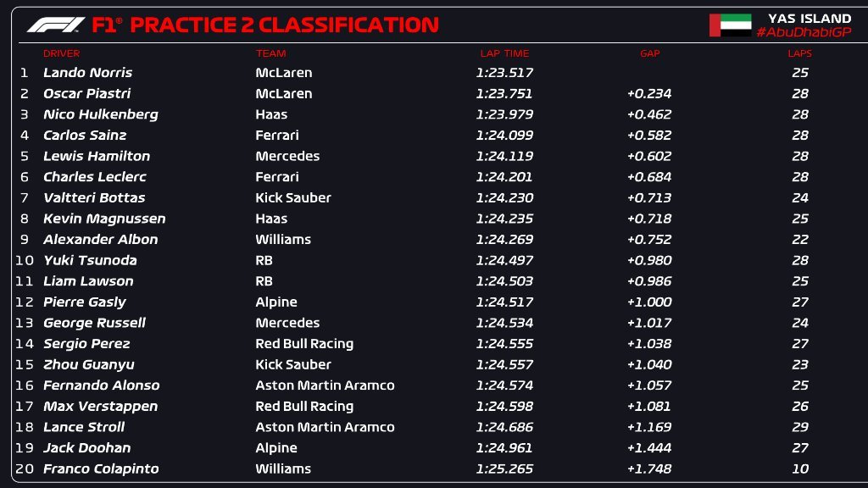Click the Practice 2 Classification title

[284, 25]
